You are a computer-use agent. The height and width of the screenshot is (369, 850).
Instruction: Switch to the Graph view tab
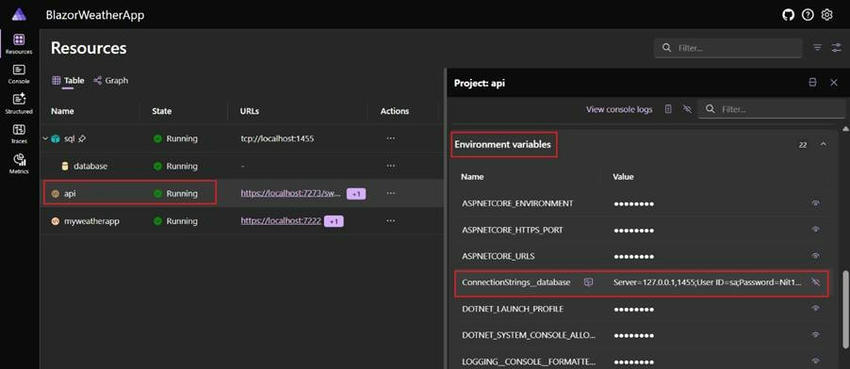point(111,81)
